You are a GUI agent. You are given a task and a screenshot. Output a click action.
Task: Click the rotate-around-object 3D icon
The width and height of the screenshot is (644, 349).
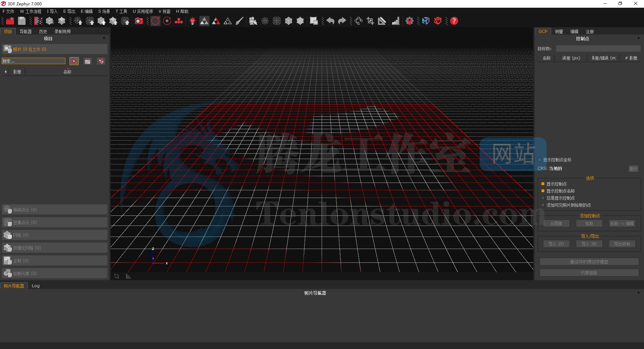coord(358,21)
